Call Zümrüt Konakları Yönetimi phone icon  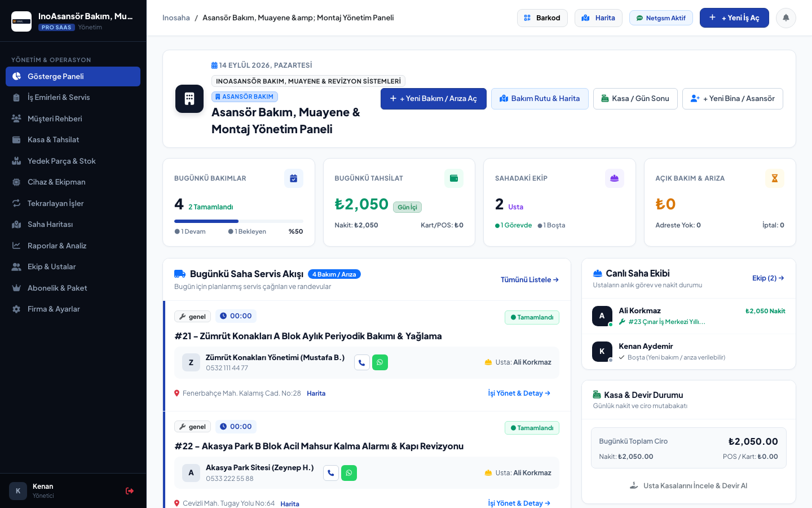362,362
